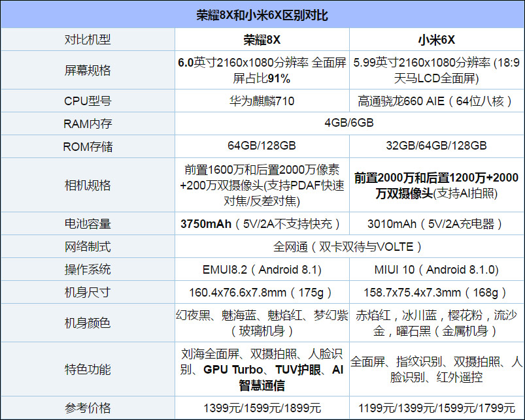Viewport: 525px width, 420px height.
Task: Click the 前置1600万 camera spec cell
Action: coord(262,185)
